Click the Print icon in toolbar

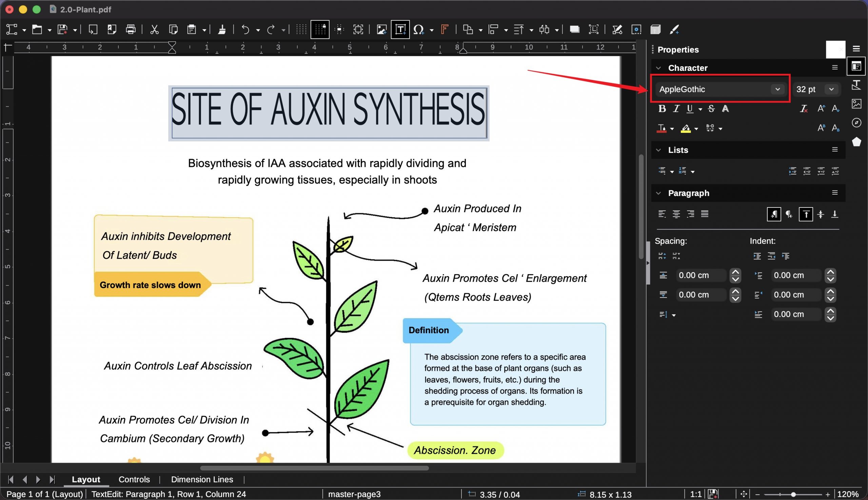131,29
